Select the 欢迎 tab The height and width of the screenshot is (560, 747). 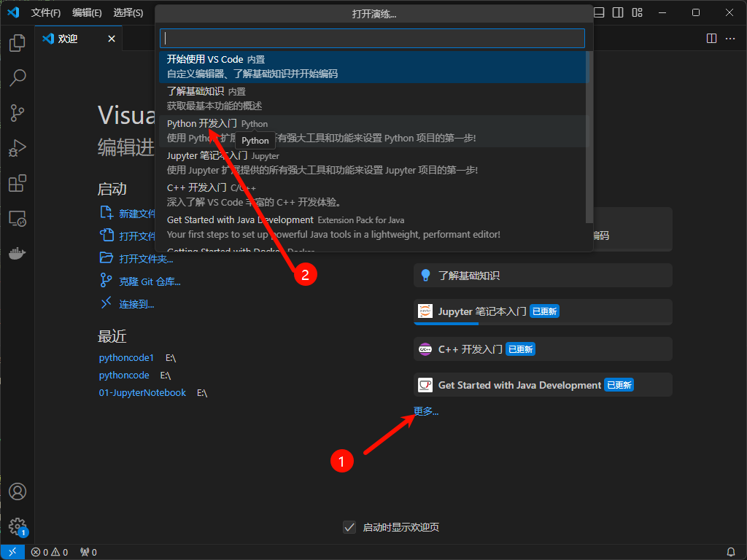click(x=78, y=39)
